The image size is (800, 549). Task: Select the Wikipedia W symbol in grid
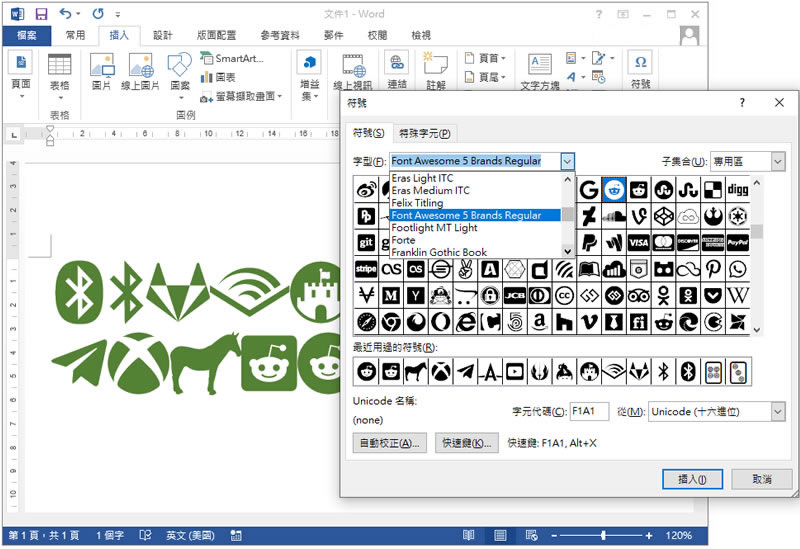click(x=738, y=296)
